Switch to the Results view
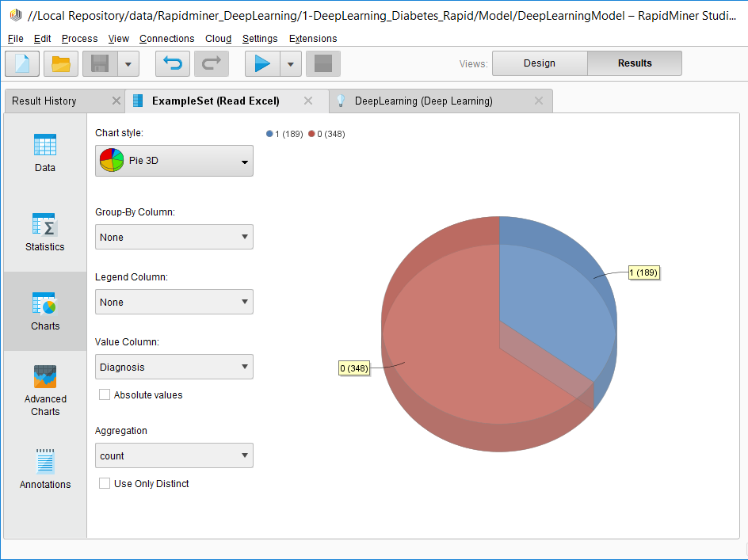This screenshot has width=748, height=560. pyautogui.click(x=635, y=63)
